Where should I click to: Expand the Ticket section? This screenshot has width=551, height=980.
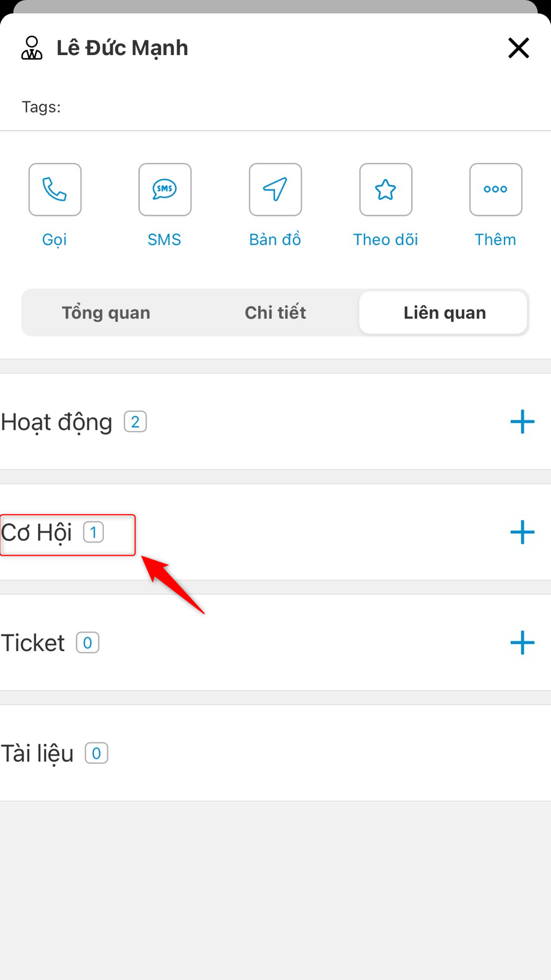pos(33,643)
